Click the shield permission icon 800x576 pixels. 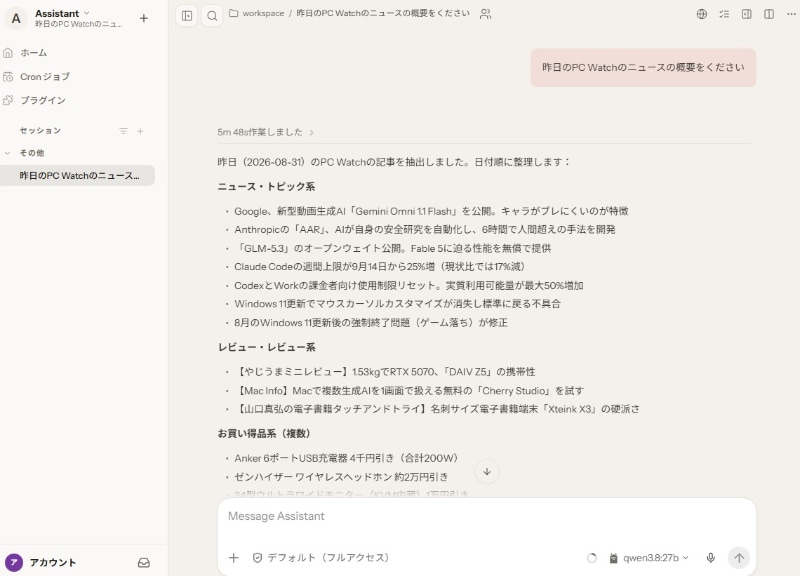point(257,558)
